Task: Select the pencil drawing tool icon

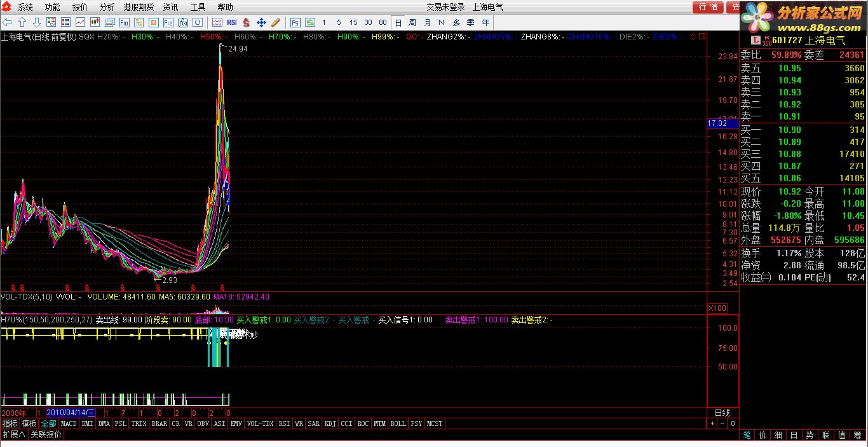Action: click(276, 22)
